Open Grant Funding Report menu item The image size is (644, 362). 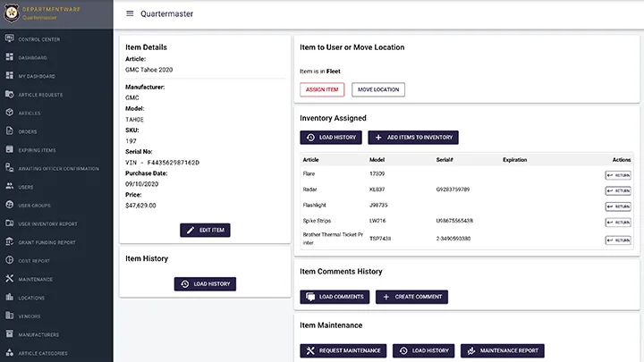tap(47, 242)
